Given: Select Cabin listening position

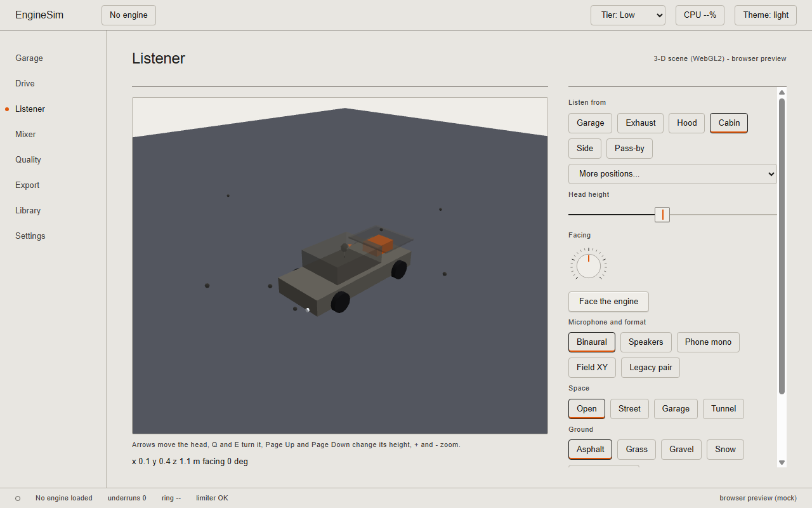Looking at the screenshot, I should click(729, 123).
